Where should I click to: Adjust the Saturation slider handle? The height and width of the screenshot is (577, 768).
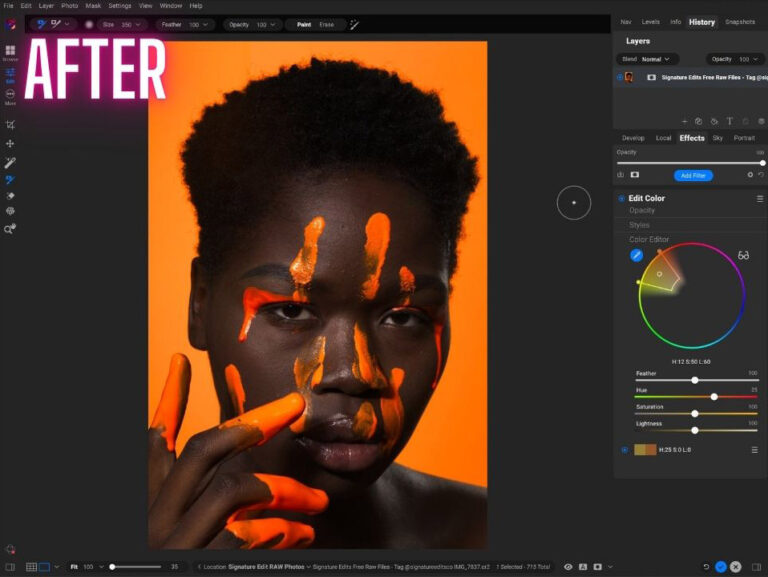tap(695, 413)
